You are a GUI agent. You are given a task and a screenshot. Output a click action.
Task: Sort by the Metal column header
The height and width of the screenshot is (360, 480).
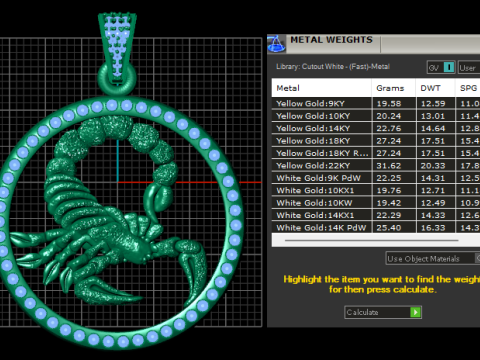point(321,88)
